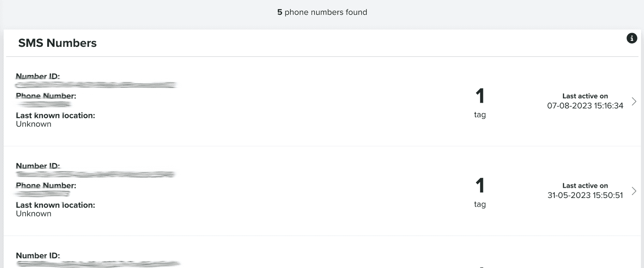Click 'Last known location' label in second entry
Viewport: 644px width, 268px height.
pos(55,205)
